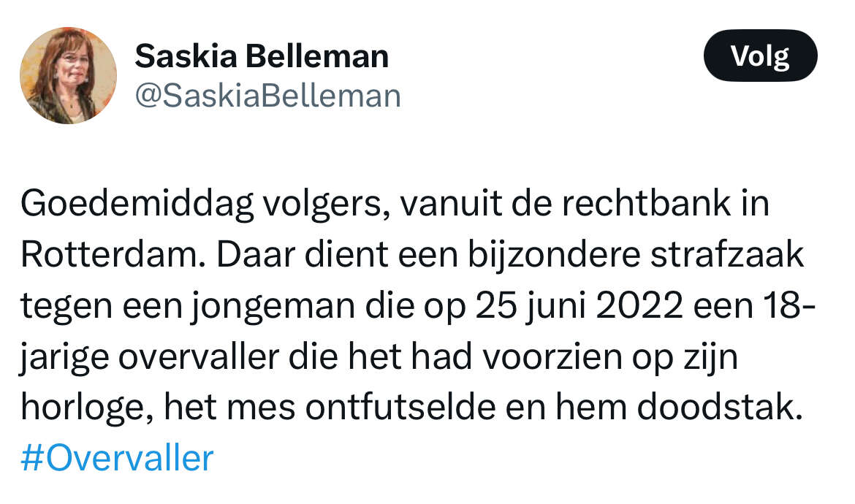Click the Volg follow button

point(760,56)
